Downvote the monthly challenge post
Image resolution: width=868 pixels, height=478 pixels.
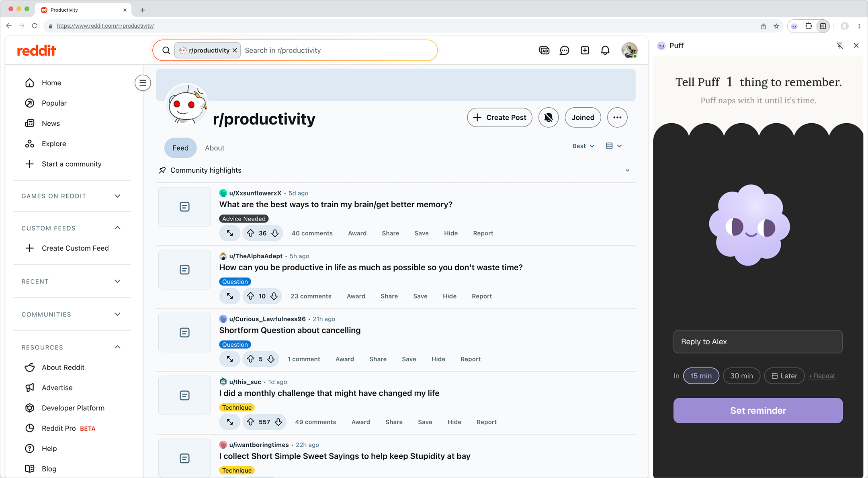tap(278, 422)
